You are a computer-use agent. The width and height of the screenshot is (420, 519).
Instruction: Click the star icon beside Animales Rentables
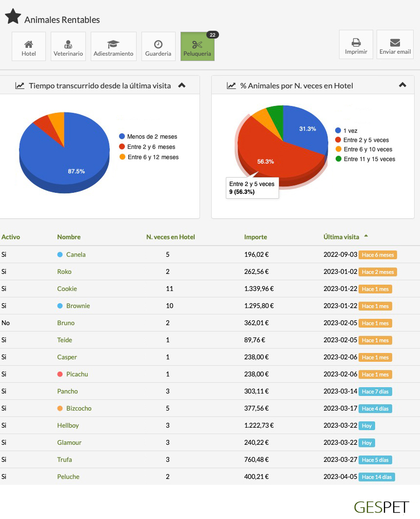[x=13, y=17]
